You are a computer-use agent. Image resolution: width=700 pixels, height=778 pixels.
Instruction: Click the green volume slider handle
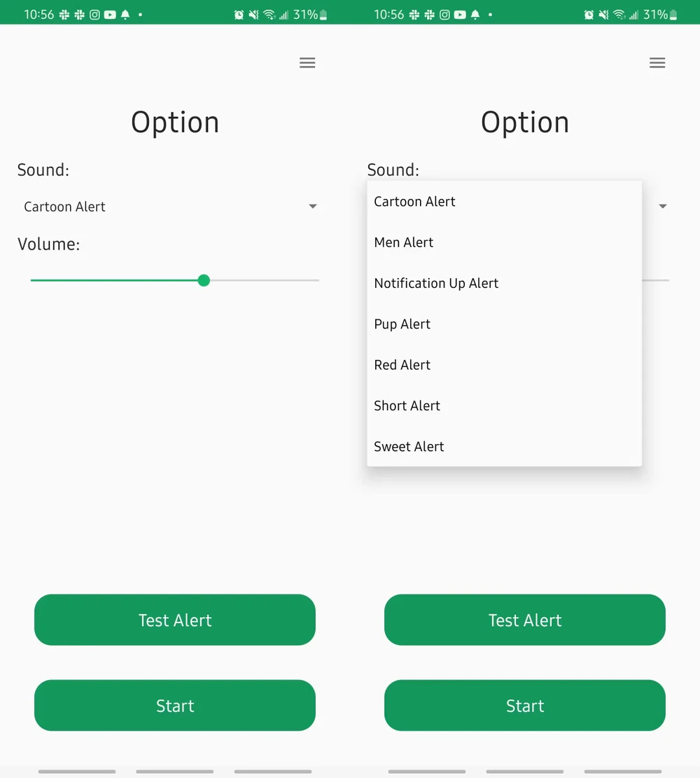click(204, 280)
